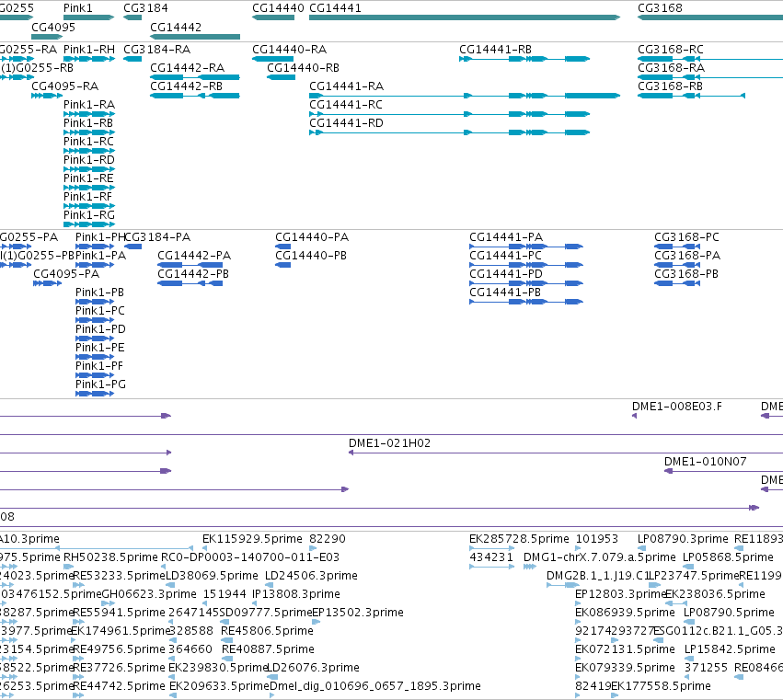Select transcript CG3168-RA

[710, 77]
